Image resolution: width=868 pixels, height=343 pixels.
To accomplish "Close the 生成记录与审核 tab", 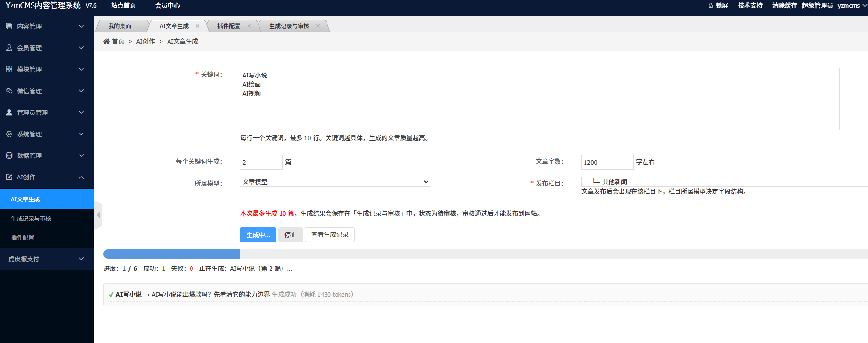I will coord(318,26).
